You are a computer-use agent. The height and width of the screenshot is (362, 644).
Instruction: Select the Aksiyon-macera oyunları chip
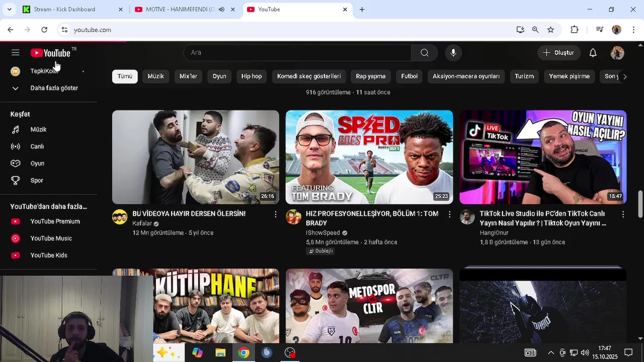466,76
